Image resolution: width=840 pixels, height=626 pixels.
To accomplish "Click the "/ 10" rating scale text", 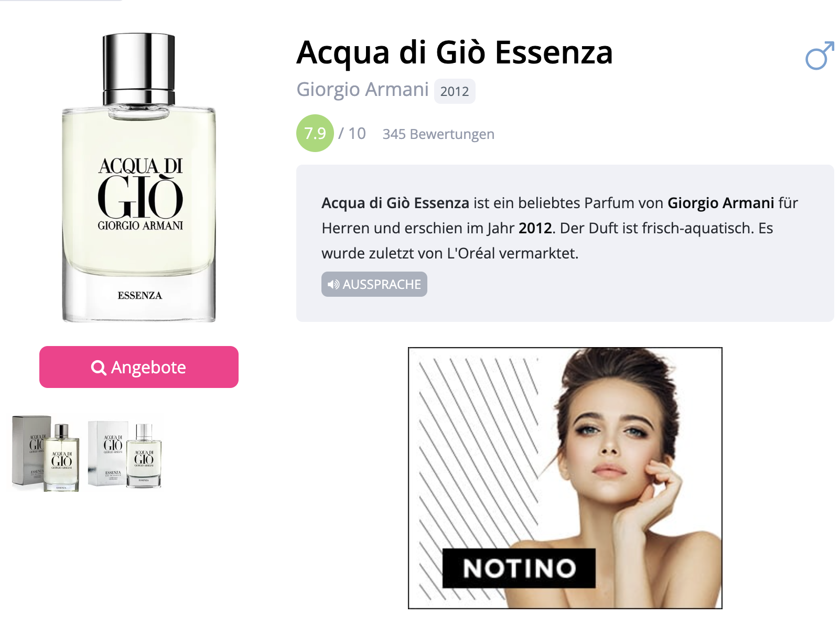I will pos(352,133).
